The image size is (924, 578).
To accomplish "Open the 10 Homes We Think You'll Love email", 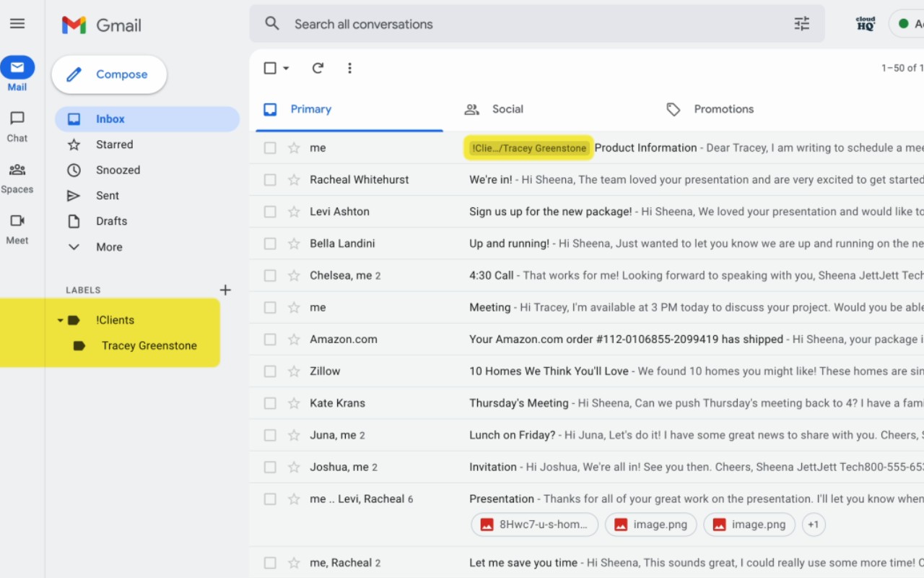I will 587,371.
